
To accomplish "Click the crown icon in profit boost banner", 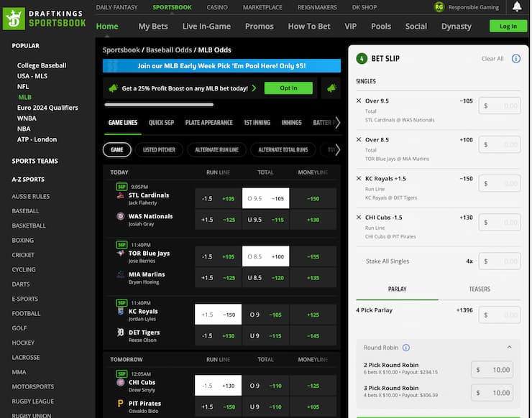I will 114,88.
